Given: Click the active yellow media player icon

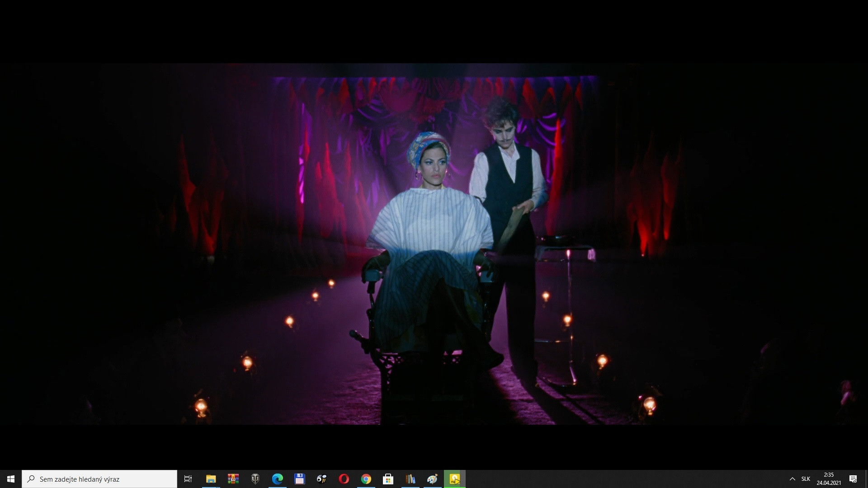Looking at the screenshot, I should [454, 479].
